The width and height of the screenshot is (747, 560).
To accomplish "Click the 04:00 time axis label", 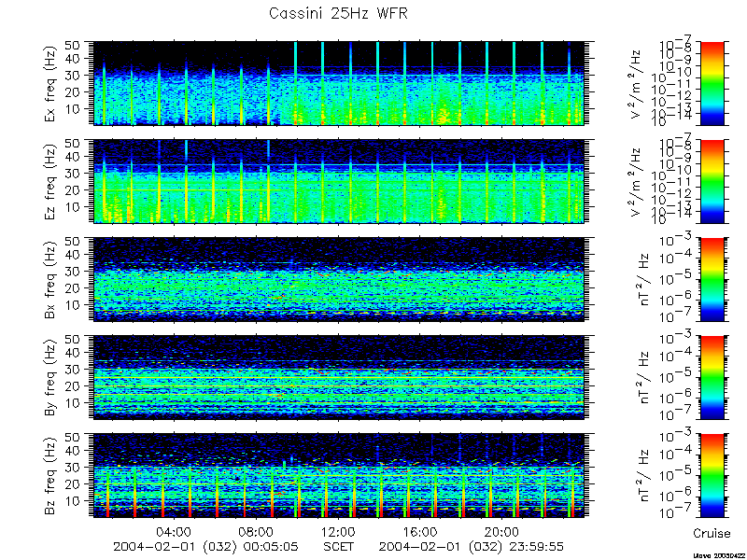I will click(x=176, y=531).
